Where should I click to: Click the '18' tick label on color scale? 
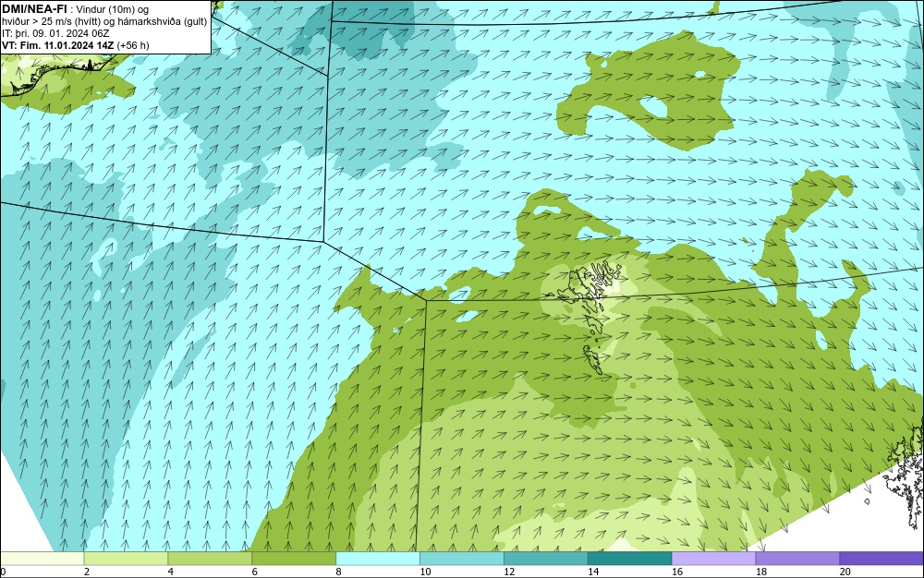[761, 572]
